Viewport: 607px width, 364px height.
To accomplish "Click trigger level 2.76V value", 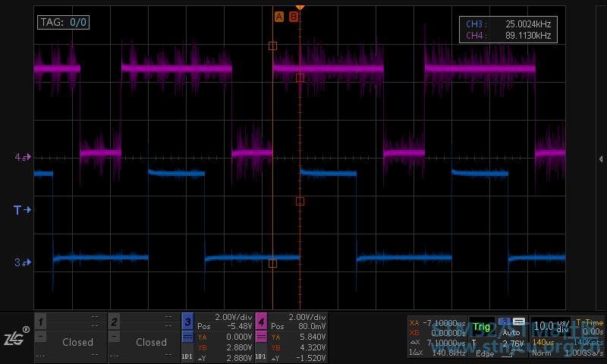I will [513, 344].
